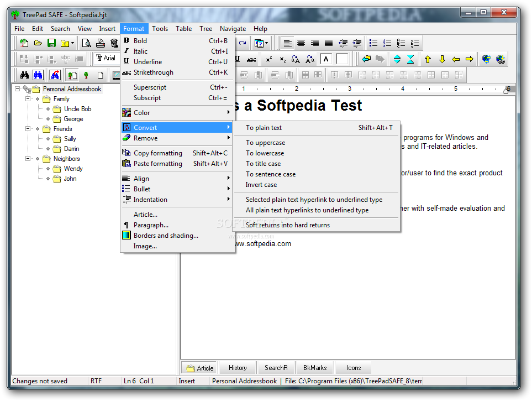Viewport: 532px width, 401px height.
Task: Toggle strikethrough ABC toolbar button
Action: [251, 60]
